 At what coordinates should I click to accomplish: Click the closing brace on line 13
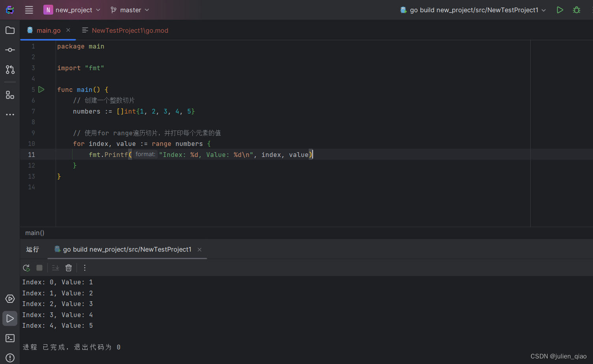coord(59,176)
